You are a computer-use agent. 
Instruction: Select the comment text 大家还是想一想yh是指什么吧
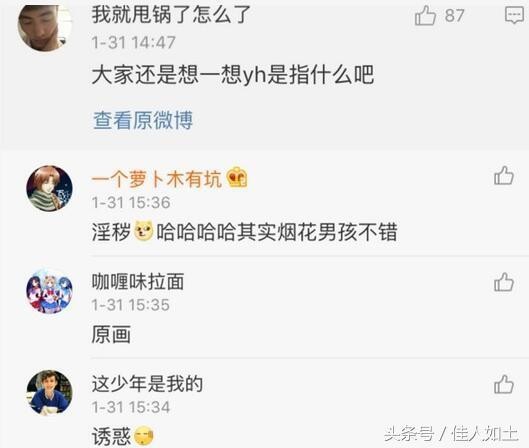233,75
